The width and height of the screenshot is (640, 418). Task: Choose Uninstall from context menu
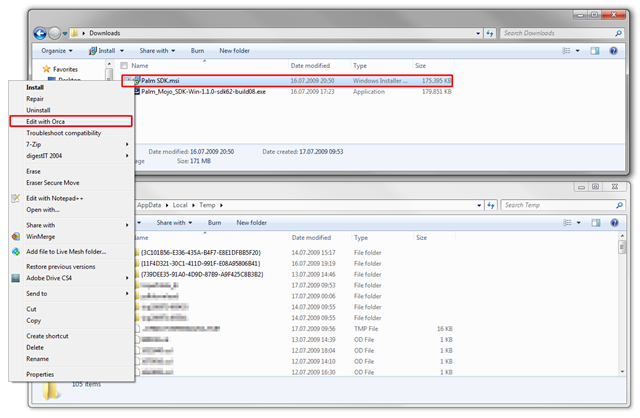71,110
